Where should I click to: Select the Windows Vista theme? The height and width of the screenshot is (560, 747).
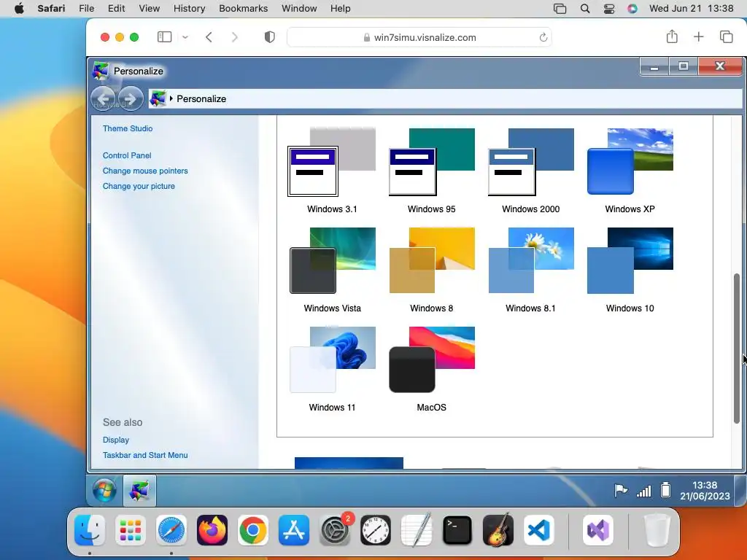332,260
